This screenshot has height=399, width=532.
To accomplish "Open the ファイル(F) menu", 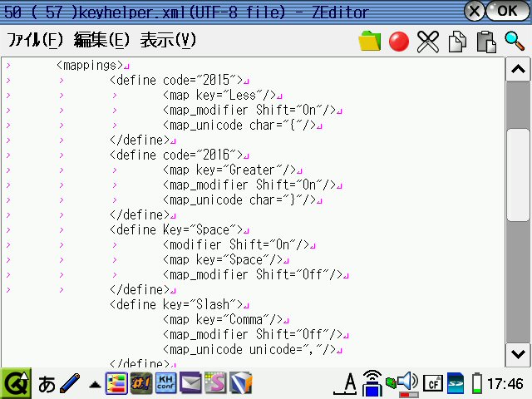I will (35, 41).
